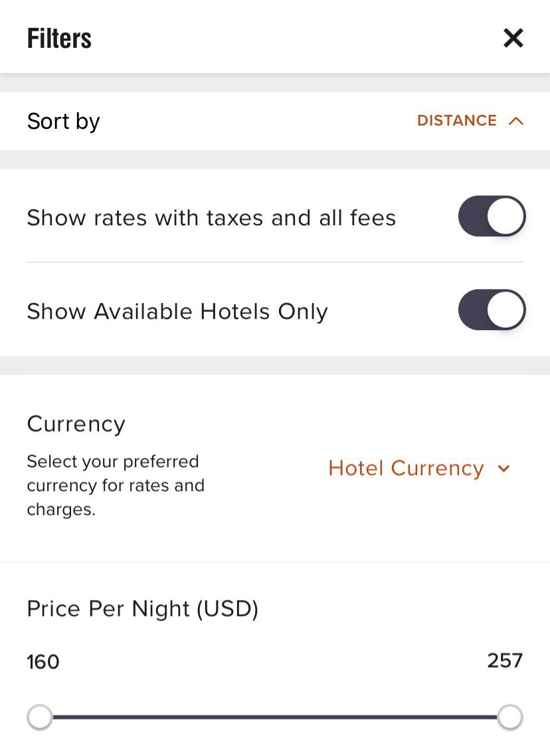Click the preferred currency description text
This screenshot has width=550, height=756.
click(116, 486)
